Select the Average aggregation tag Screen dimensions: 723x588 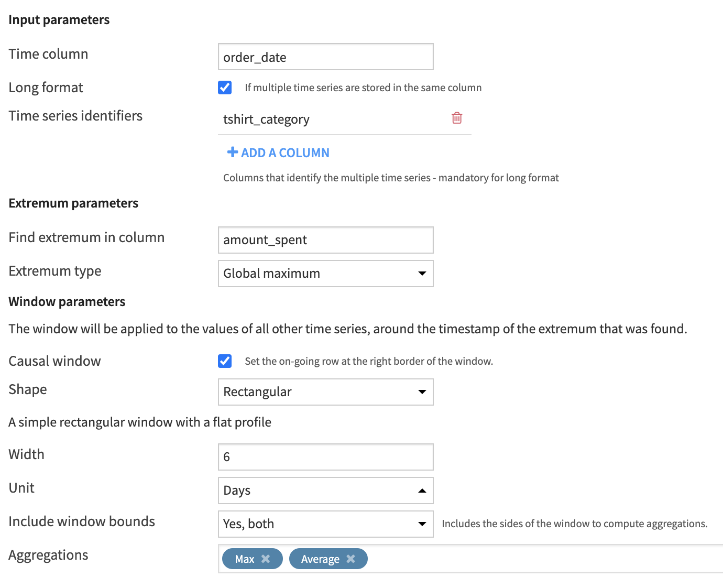click(x=320, y=559)
